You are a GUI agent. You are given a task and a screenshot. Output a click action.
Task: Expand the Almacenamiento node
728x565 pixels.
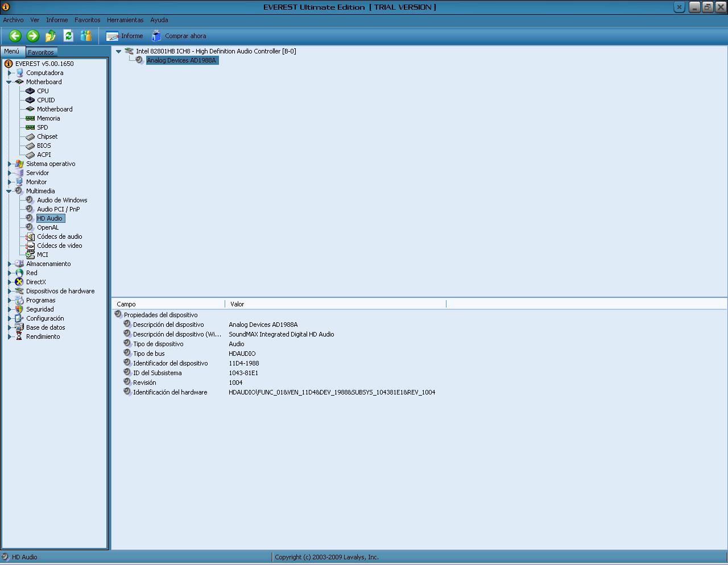coord(9,264)
